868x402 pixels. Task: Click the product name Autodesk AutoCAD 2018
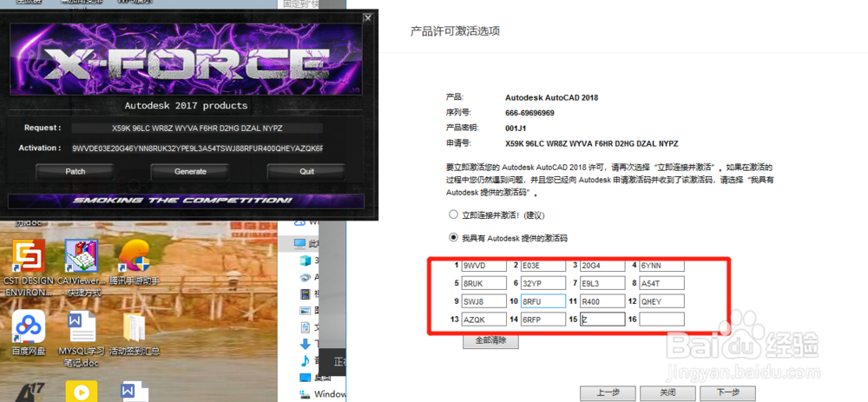point(551,97)
